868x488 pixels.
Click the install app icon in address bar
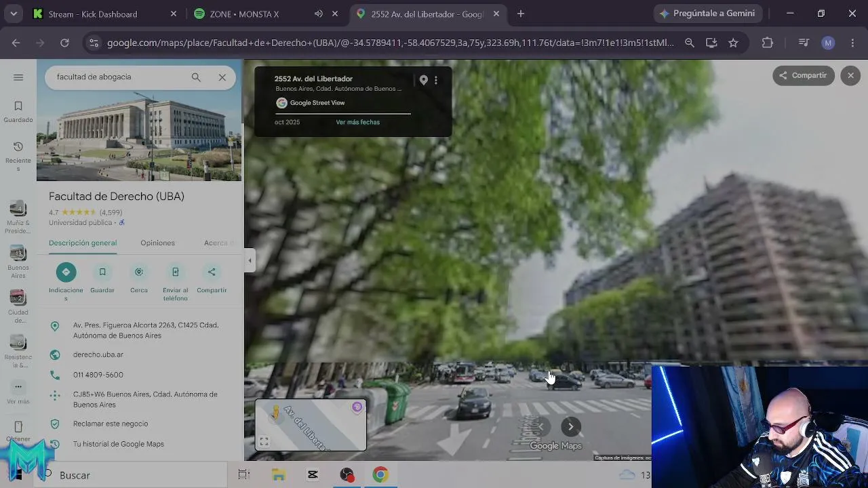711,43
